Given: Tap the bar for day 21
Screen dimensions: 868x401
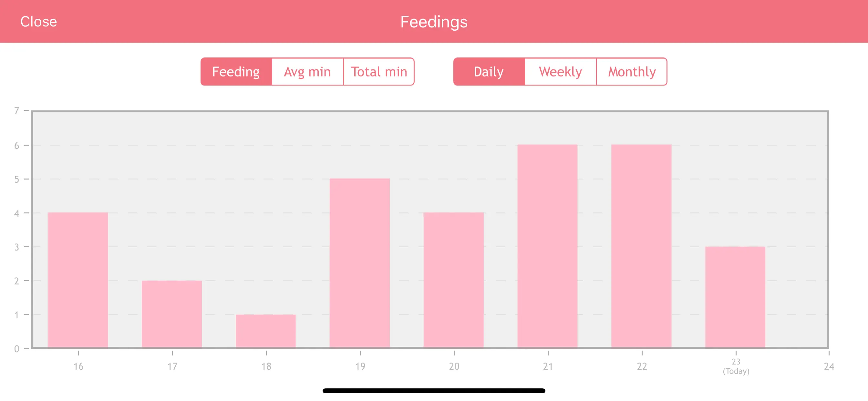Looking at the screenshot, I should [x=548, y=246].
